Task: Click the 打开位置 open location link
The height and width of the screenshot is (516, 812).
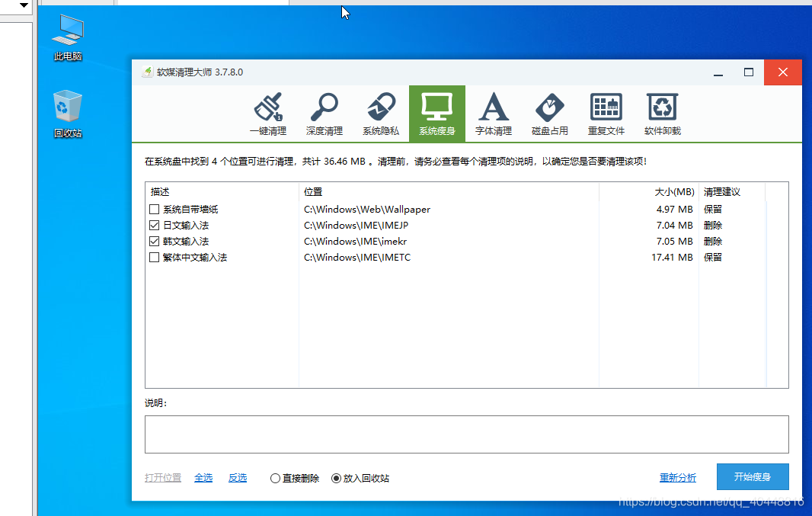Action: (x=163, y=478)
